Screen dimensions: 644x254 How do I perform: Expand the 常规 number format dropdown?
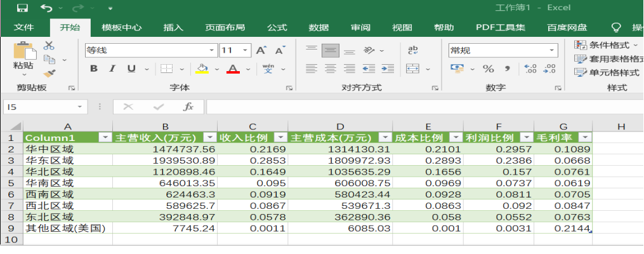(551, 50)
